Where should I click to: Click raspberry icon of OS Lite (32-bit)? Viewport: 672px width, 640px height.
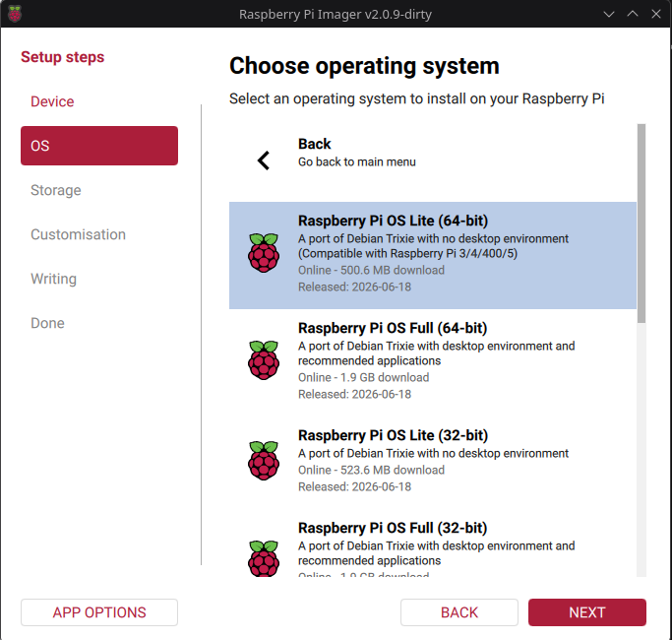264,460
